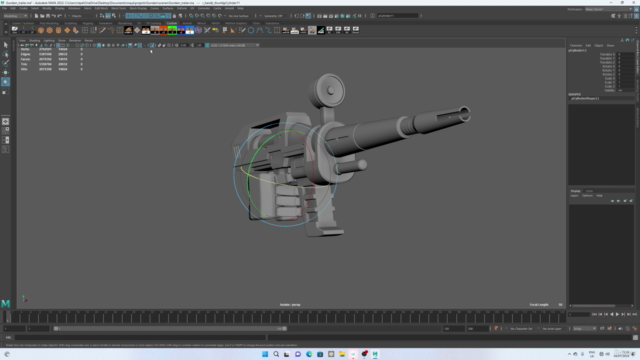Open the No Character Set dropdown
Screen dimensions: 640x360
522,329
